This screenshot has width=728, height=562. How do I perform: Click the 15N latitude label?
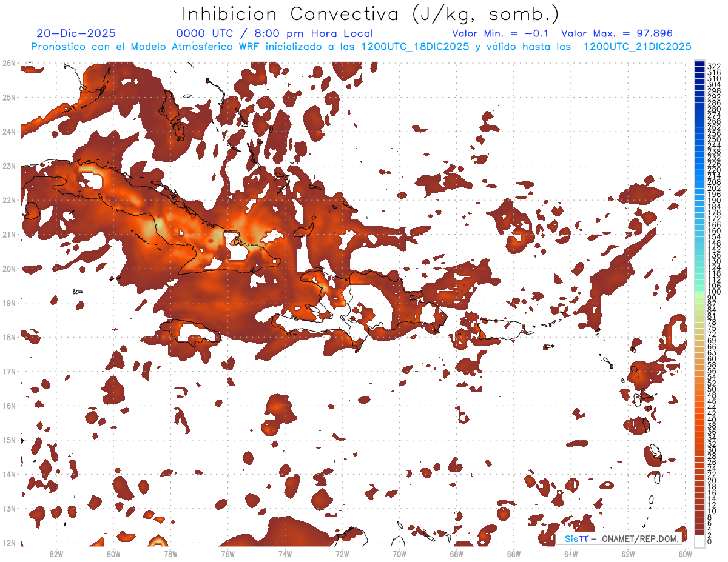pyautogui.click(x=8, y=440)
